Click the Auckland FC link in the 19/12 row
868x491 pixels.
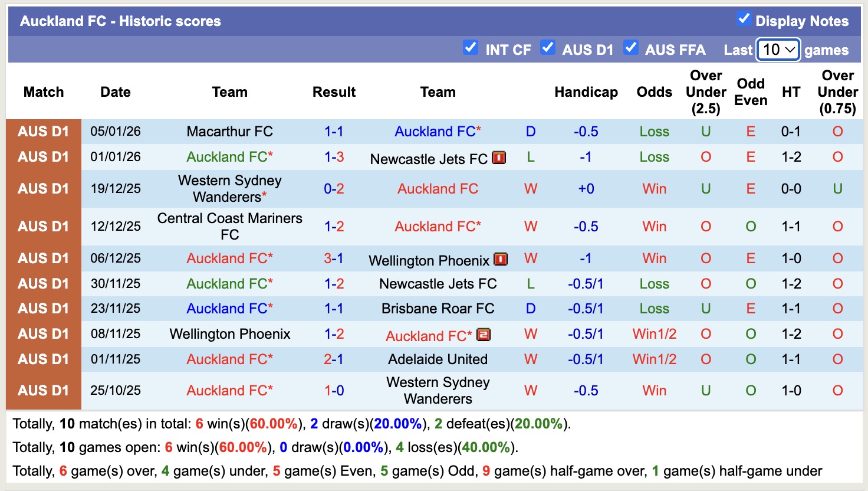[x=438, y=188]
